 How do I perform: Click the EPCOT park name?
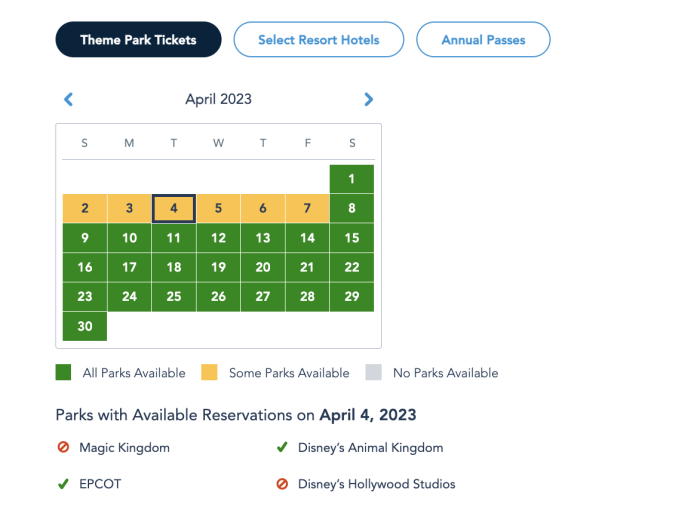click(x=100, y=484)
